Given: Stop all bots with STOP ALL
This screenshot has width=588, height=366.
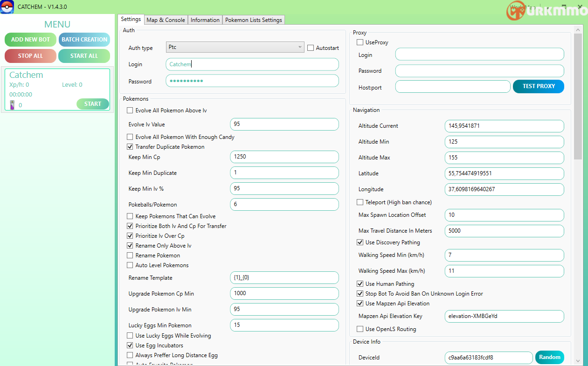Looking at the screenshot, I should click(x=30, y=56).
